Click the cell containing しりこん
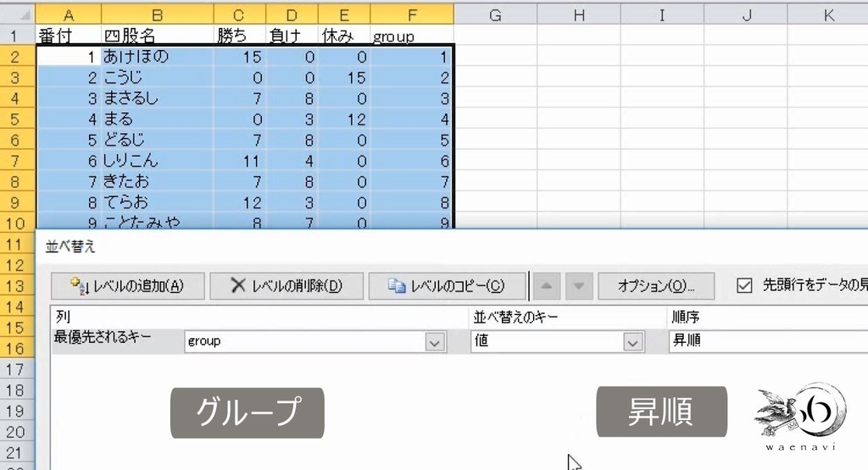The height and width of the screenshot is (470, 868). (x=157, y=161)
